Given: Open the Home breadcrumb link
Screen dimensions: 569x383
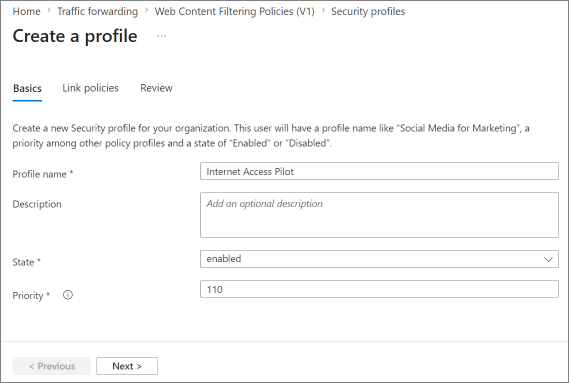Looking at the screenshot, I should (x=26, y=12).
